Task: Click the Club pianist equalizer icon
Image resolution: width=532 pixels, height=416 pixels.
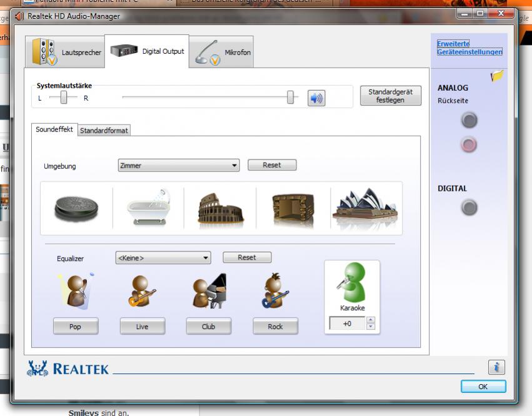Action: coord(209,291)
